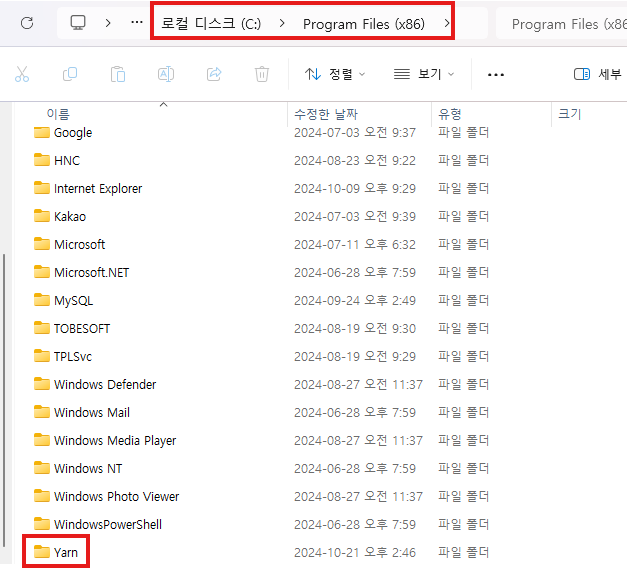Click the Paste clipboard icon
Screen dimensions: 627x568
(118, 74)
